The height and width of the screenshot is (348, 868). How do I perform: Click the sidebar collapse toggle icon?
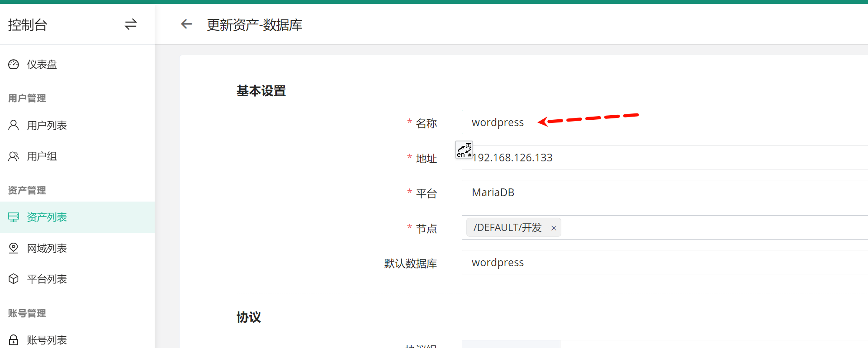[x=131, y=24]
